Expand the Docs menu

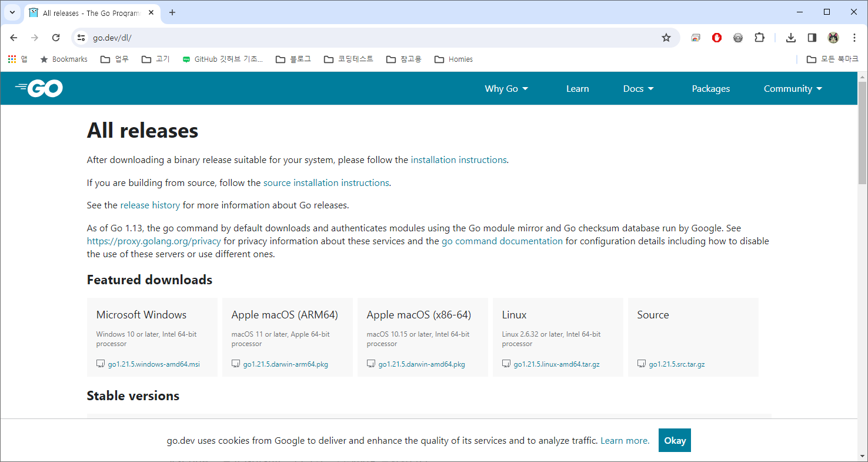(x=639, y=88)
